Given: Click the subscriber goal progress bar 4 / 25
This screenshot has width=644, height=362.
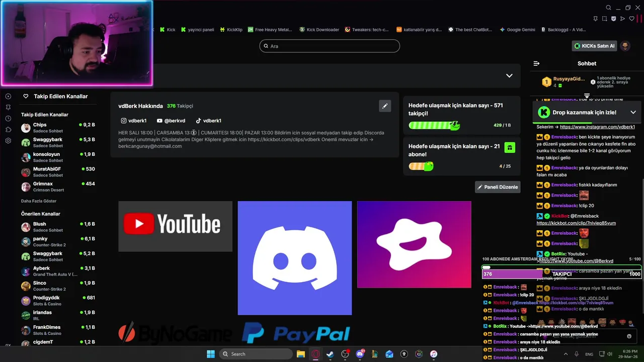Looking at the screenshot, I should (x=421, y=166).
